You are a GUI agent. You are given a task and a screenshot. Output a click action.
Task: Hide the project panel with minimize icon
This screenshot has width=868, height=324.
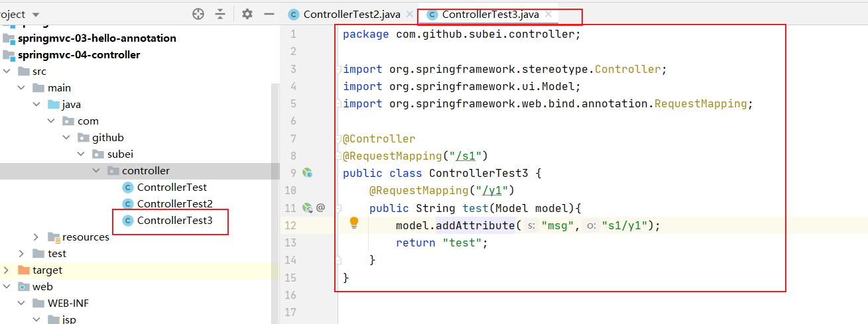(269, 14)
